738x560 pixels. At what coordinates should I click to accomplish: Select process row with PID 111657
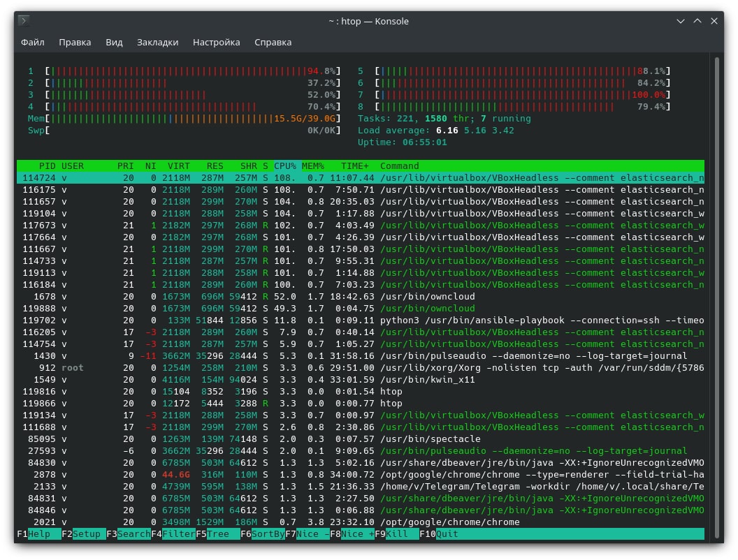pyautogui.click(x=361, y=202)
